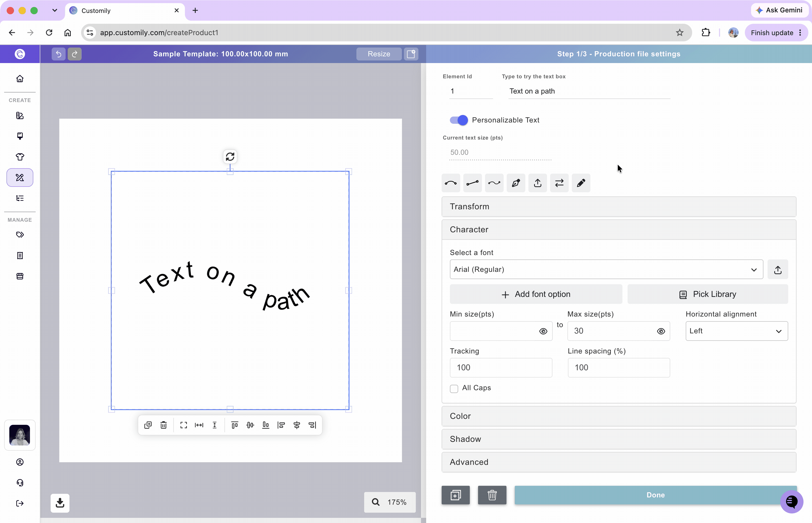Image resolution: width=812 pixels, height=523 pixels.
Task: Open the Arial (Regular) font dropdown
Action: [x=606, y=270]
